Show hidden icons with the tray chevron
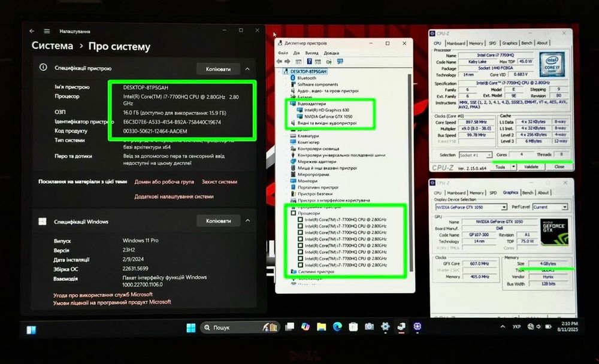Image resolution: width=599 pixels, height=364 pixels. 503,326
